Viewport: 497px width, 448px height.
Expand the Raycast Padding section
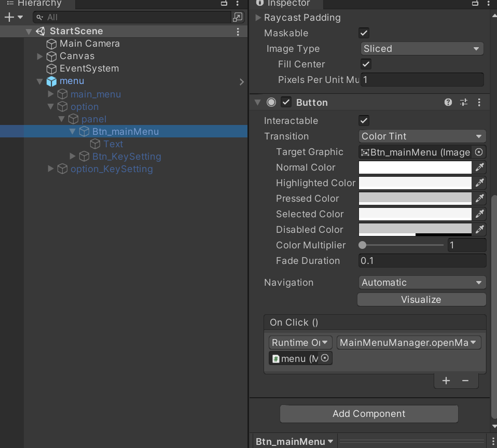coord(258,18)
